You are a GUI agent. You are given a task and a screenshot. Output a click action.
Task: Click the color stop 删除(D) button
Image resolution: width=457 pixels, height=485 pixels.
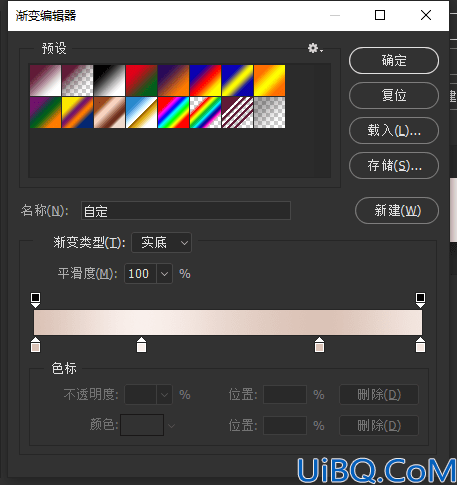point(379,425)
